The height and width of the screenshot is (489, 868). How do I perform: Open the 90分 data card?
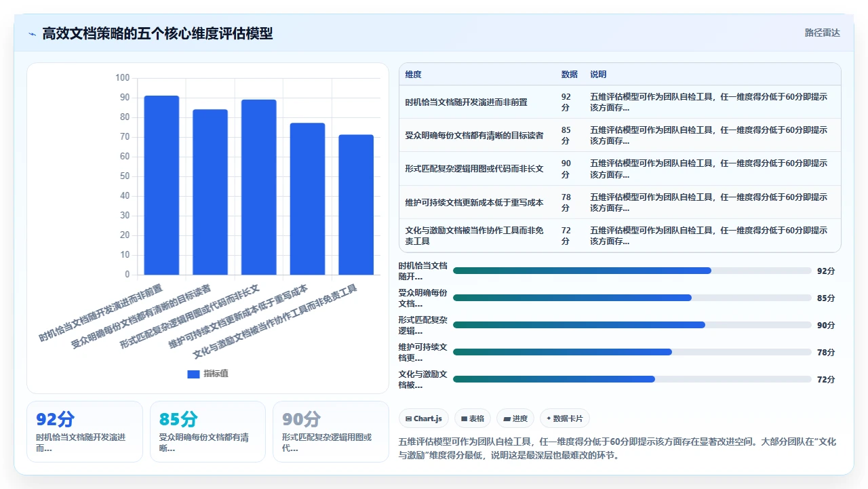click(x=331, y=431)
